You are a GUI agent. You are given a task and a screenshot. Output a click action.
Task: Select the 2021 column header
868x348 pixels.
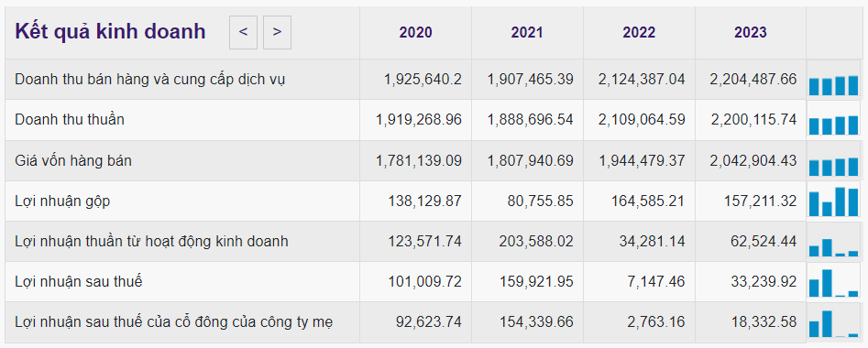tap(527, 33)
